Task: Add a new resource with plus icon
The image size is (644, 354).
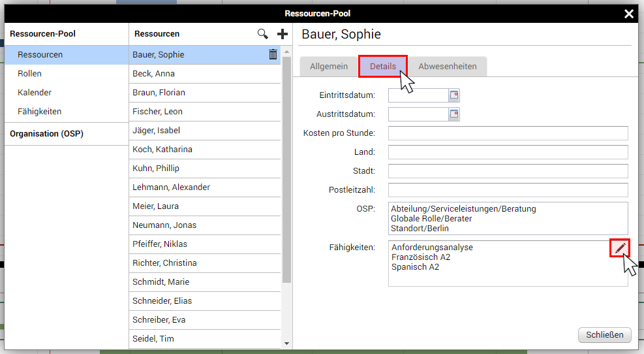Action: pos(283,34)
